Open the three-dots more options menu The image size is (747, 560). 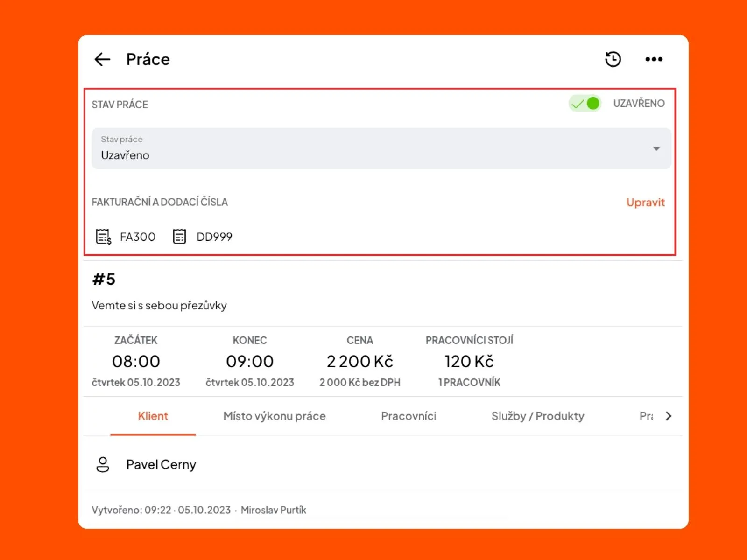tap(654, 59)
